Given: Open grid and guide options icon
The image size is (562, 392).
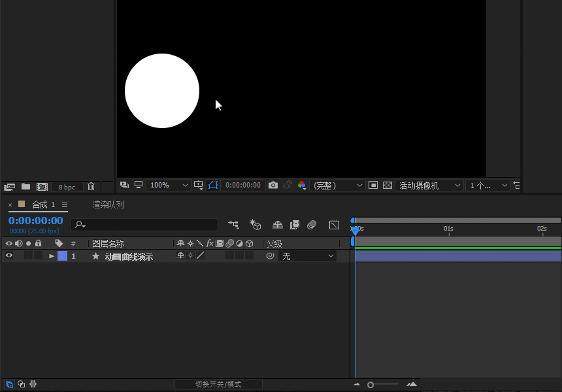Looking at the screenshot, I should click(x=198, y=185).
